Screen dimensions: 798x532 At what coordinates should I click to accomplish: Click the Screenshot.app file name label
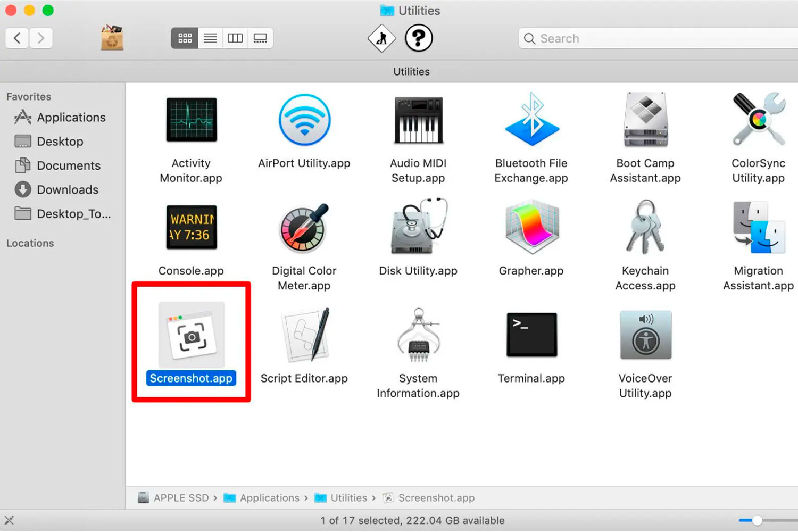tap(191, 378)
